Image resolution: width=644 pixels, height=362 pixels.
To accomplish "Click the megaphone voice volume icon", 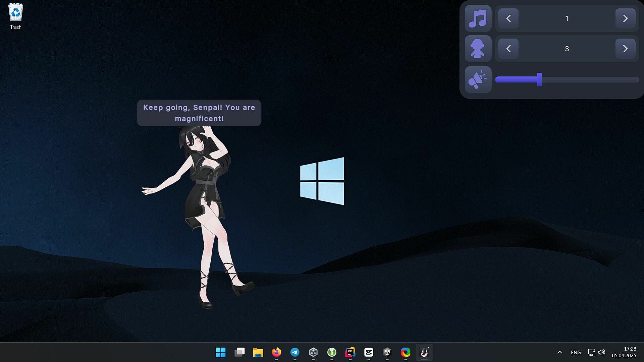I will click(x=478, y=79).
